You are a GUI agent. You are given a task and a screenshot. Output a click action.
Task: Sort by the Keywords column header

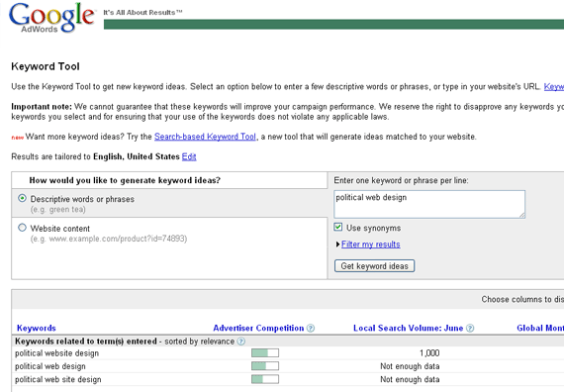pos(37,329)
